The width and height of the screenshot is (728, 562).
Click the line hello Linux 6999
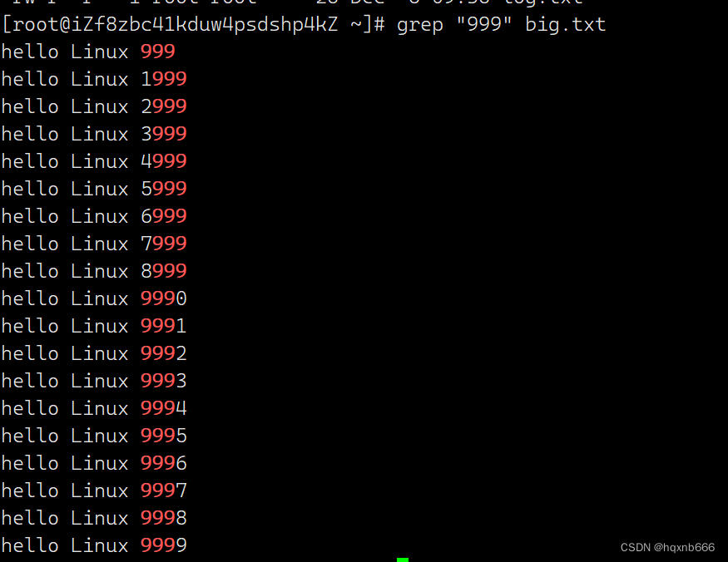(x=94, y=216)
